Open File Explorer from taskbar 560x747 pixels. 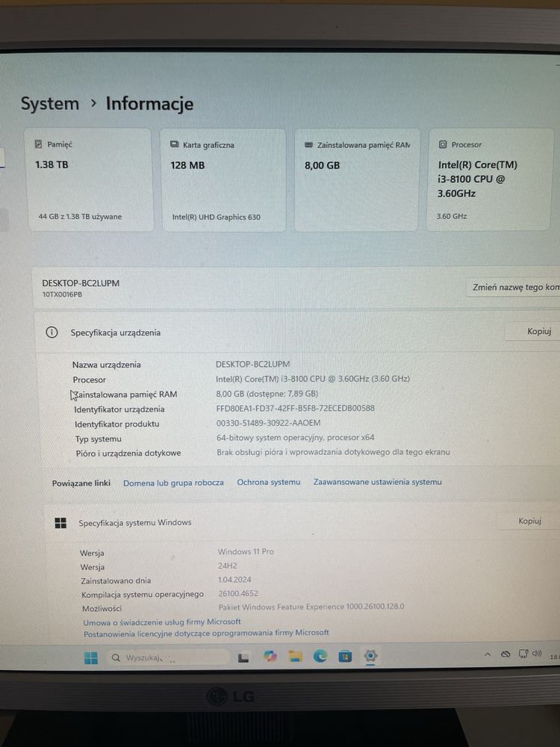click(295, 657)
